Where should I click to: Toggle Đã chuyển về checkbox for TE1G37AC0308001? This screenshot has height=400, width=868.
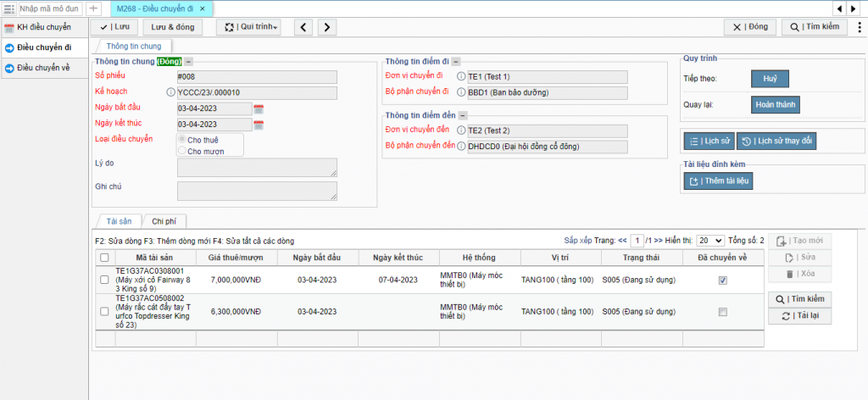tap(722, 281)
